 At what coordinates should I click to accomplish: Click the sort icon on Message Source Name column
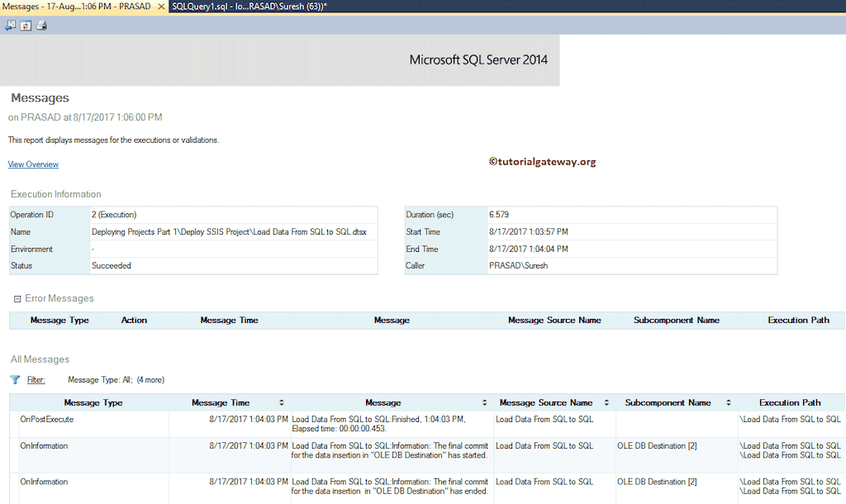[x=606, y=402]
